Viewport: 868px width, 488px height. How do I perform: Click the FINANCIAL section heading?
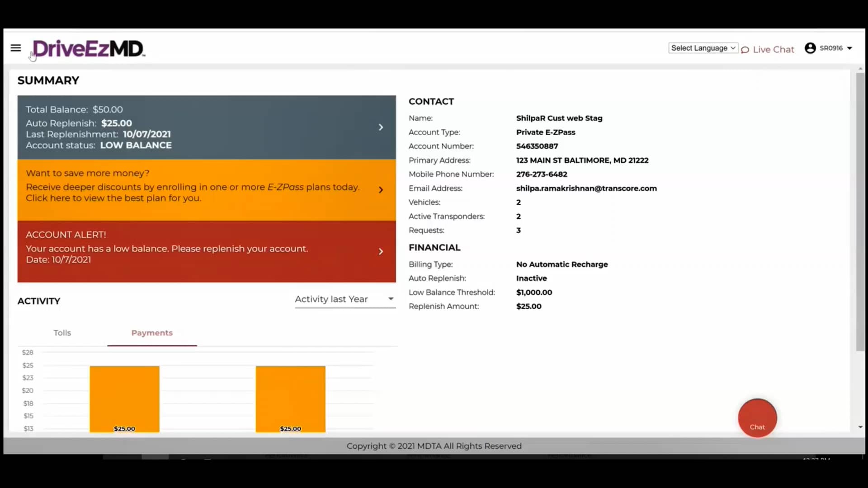pos(434,248)
